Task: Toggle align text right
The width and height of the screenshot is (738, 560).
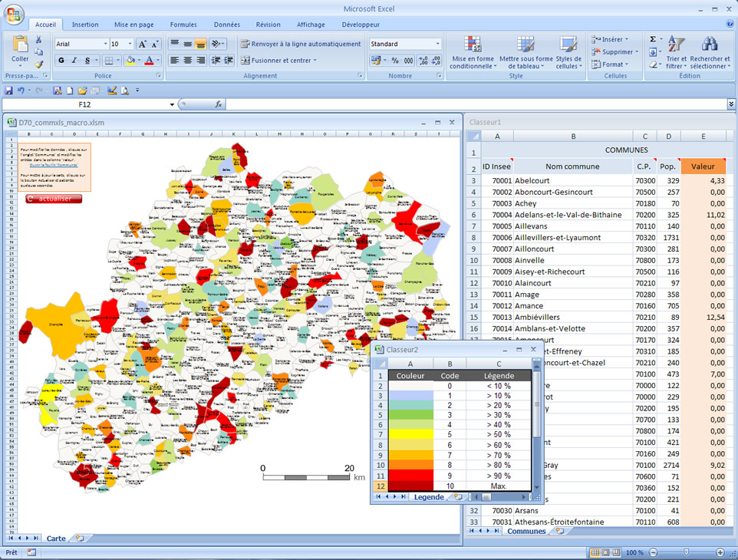Action: click(200, 61)
